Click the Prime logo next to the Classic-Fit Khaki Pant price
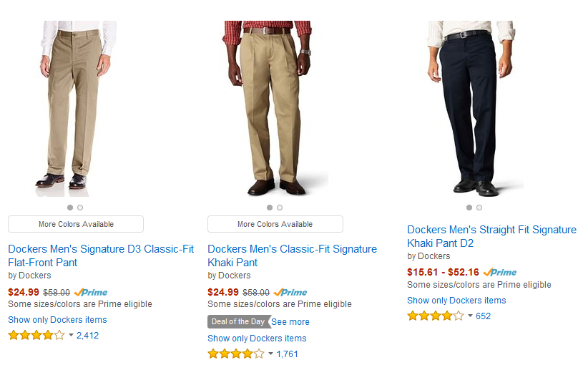This screenshot has height=365, width=588. (x=290, y=292)
